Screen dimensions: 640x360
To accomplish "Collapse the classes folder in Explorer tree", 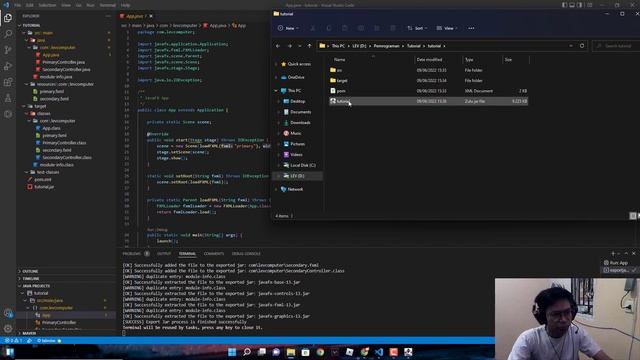I will click(x=27, y=113).
